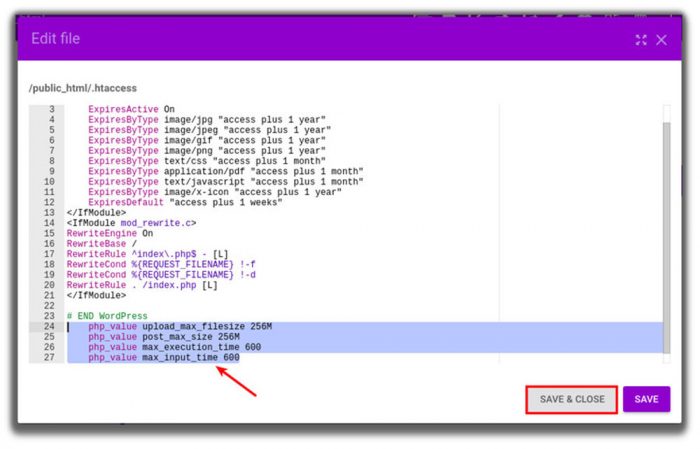Click the 'image/x-icon' ExpiresByType line
The width and height of the screenshot is (700, 449).
[x=215, y=192]
